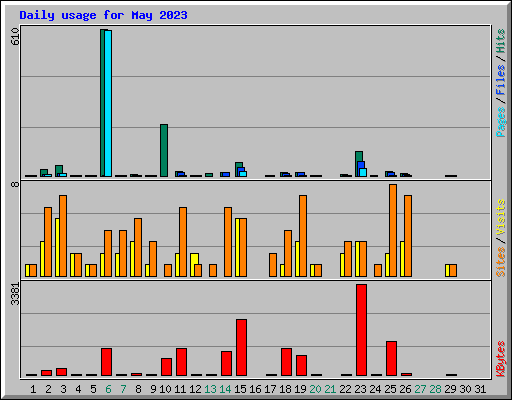Click the Sites legend label
The width and height of the screenshot is (512, 400).
pyautogui.click(x=501, y=262)
